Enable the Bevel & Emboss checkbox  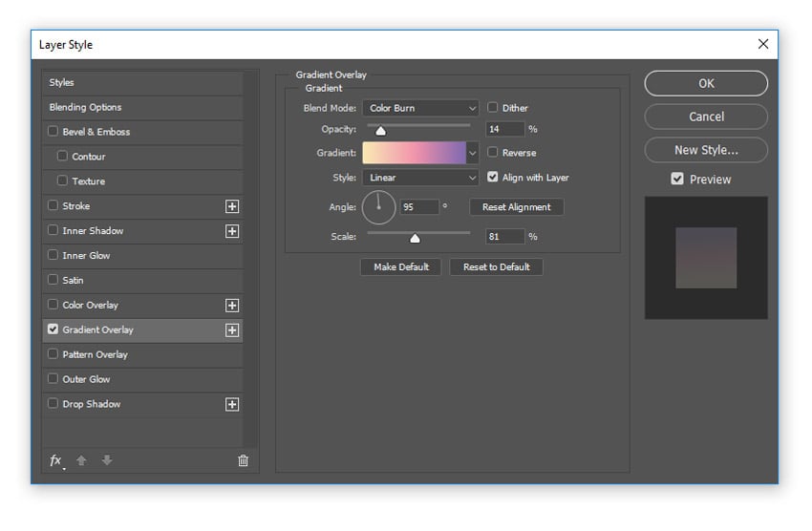(53, 131)
